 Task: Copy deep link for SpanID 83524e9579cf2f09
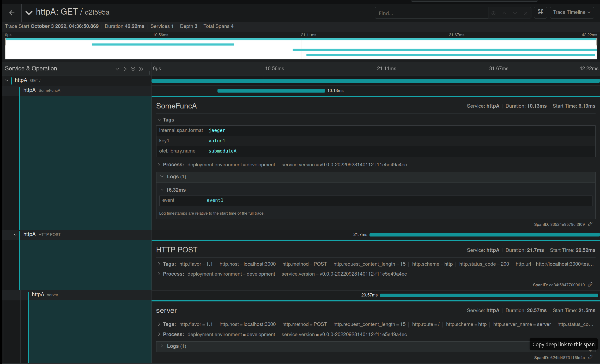click(590, 224)
